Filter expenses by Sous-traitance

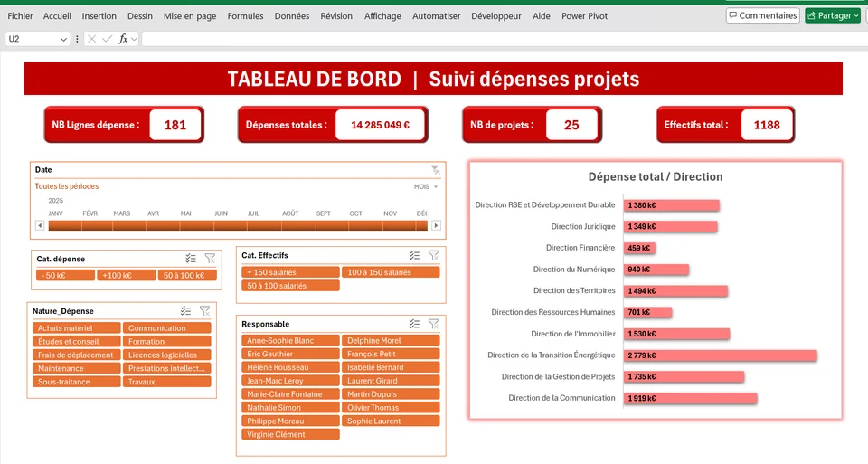(76, 382)
